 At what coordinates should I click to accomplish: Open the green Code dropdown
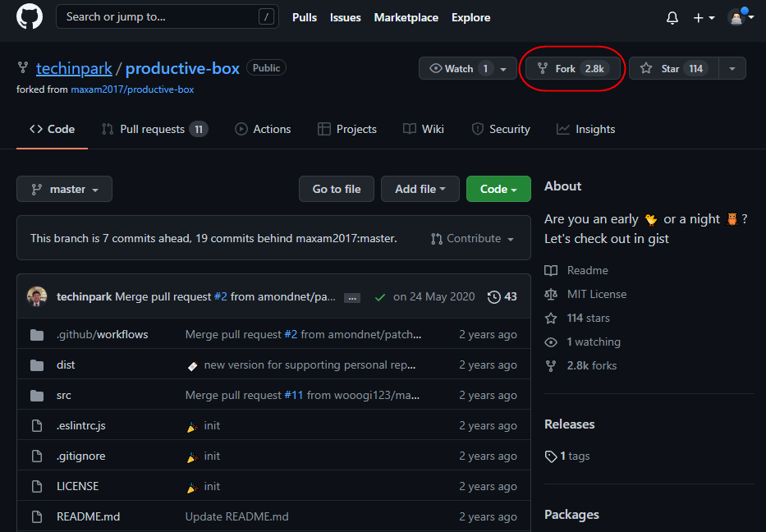pos(498,189)
